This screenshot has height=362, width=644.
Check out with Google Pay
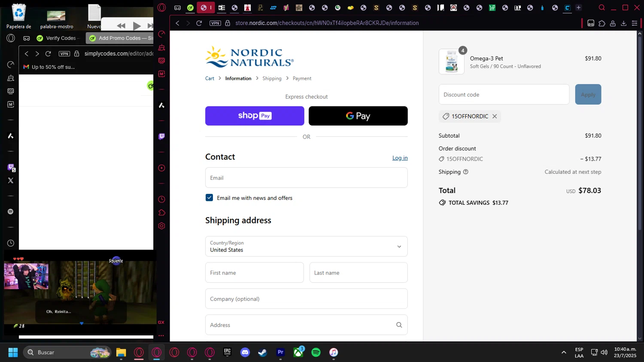[x=358, y=116]
